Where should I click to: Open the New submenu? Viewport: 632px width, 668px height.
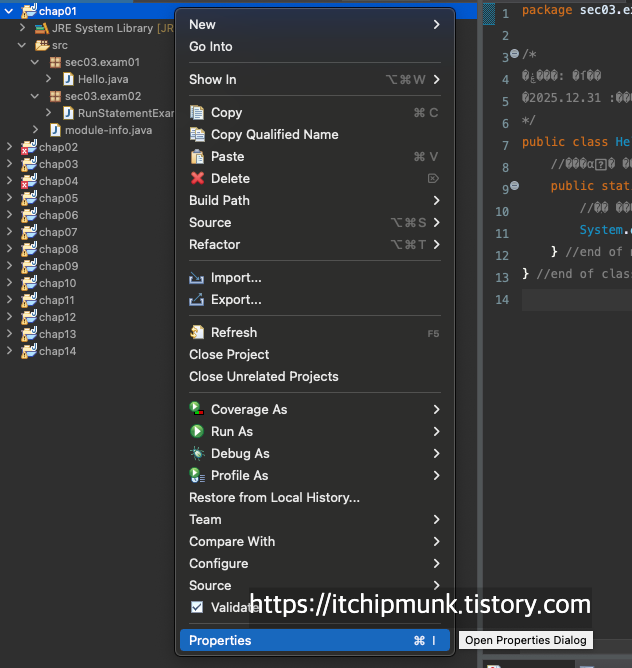(x=315, y=25)
